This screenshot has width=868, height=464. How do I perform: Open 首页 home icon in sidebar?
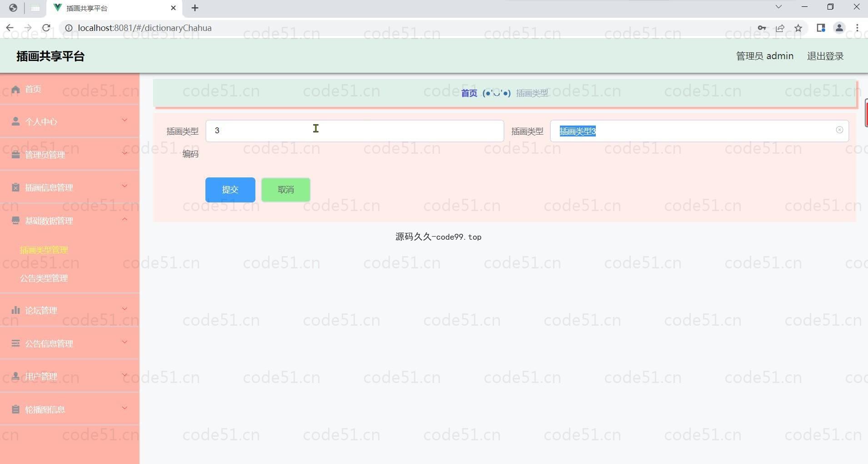point(16,89)
